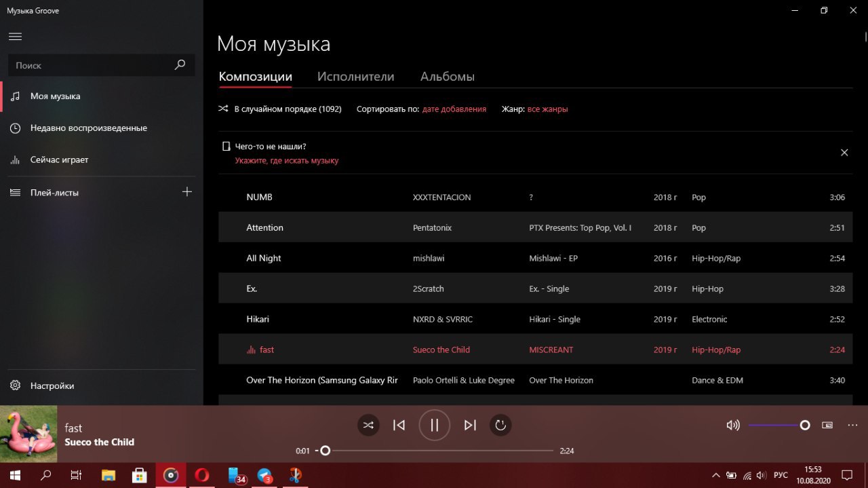Switch to mini player view
The height and width of the screenshot is (488, 868).
(827, 426)
